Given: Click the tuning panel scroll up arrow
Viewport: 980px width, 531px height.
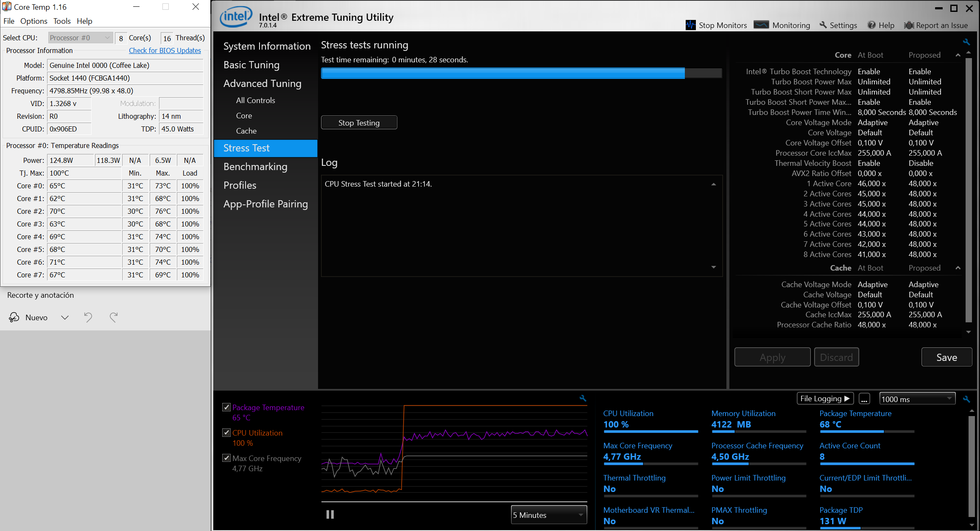Looking at the screenshot, I should click(x=969, y=53).
